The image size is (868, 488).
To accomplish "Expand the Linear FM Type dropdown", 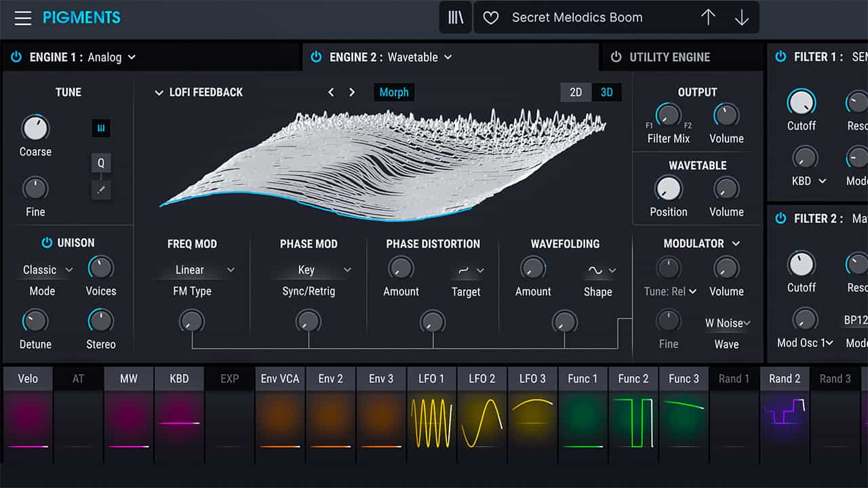I will pyautogui.click(x=197, y=269).
